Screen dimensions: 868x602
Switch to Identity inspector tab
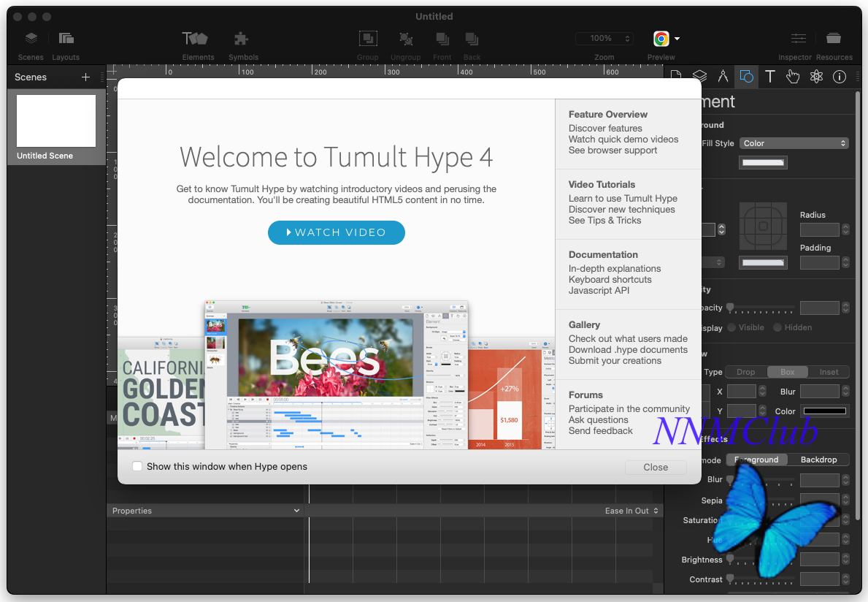point(840,77)
